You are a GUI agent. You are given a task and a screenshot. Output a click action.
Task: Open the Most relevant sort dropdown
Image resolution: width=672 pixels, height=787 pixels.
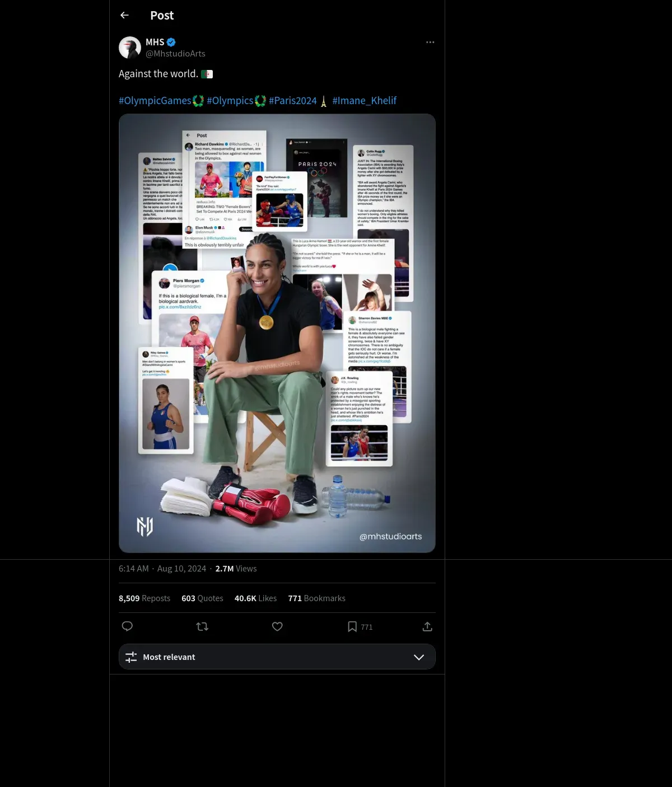pos(277,657)
